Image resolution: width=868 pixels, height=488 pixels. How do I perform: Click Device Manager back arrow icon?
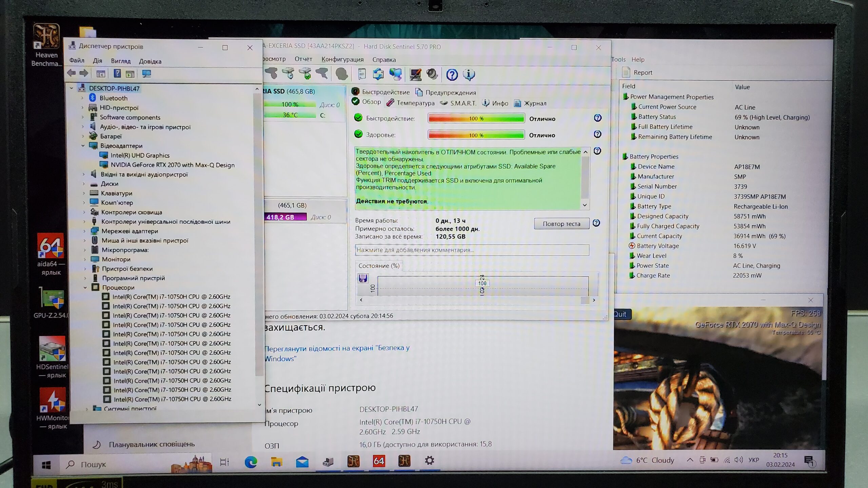click(72, 73)
